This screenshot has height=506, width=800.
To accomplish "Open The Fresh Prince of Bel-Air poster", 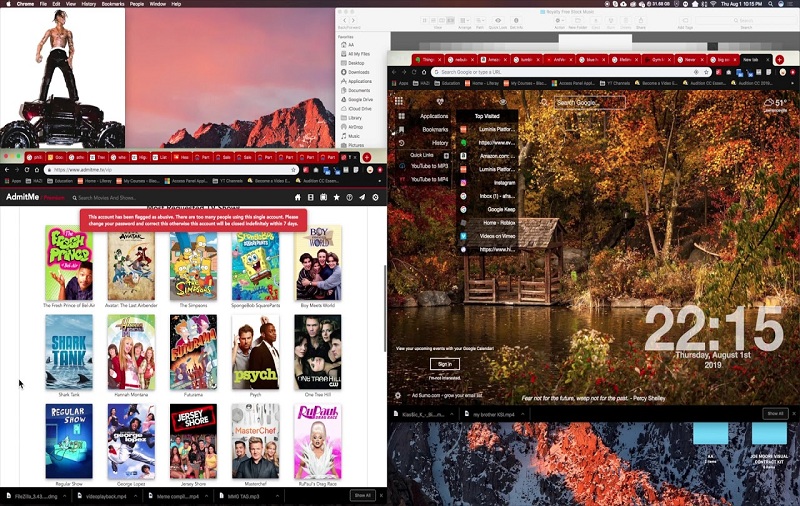I will 69,263.
